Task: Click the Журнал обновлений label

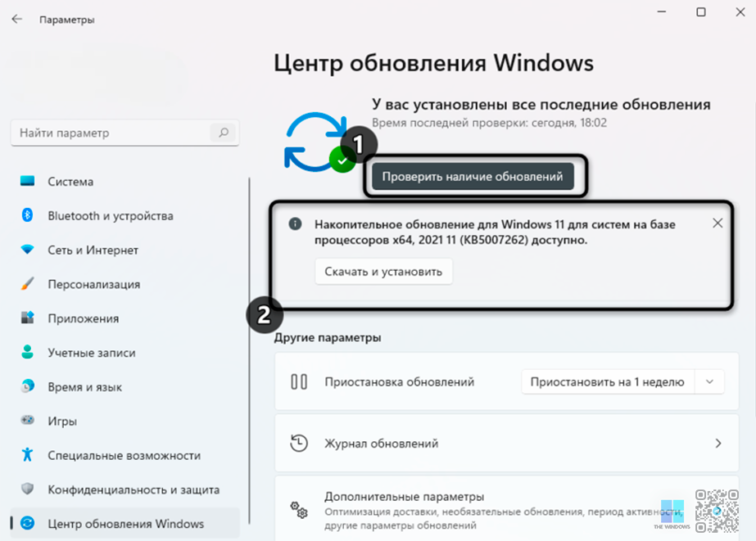Action: [x=382, y=444]
